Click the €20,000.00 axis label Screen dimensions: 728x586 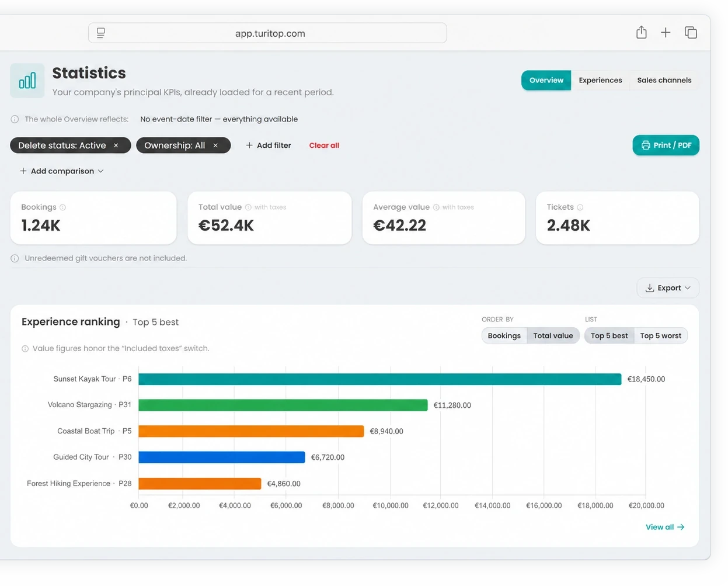click(x=646, y=506)
